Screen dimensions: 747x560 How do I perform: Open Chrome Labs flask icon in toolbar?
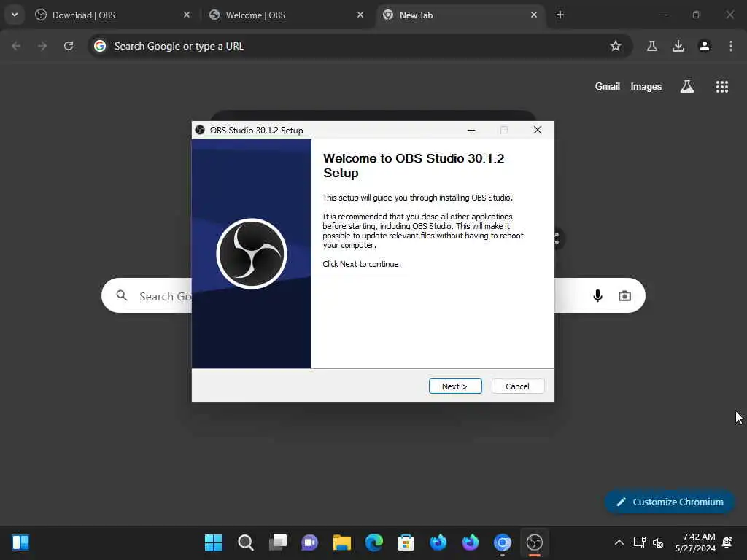click(651, 46)
